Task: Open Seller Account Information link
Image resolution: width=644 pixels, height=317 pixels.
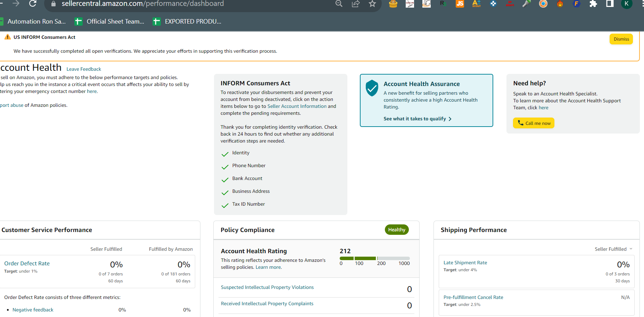Action: pyautogui.click(x=297, y=106)
